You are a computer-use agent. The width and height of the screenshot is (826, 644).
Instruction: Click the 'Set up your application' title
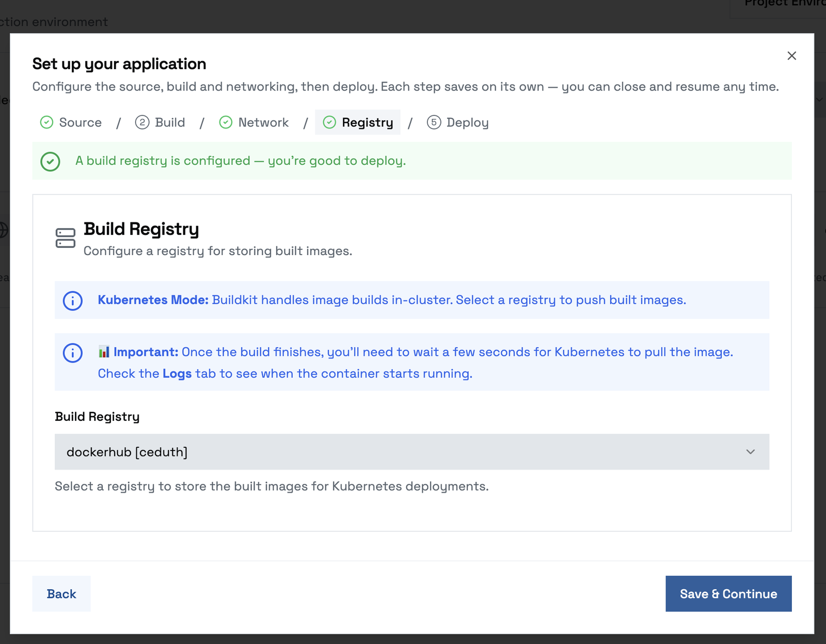119,64
